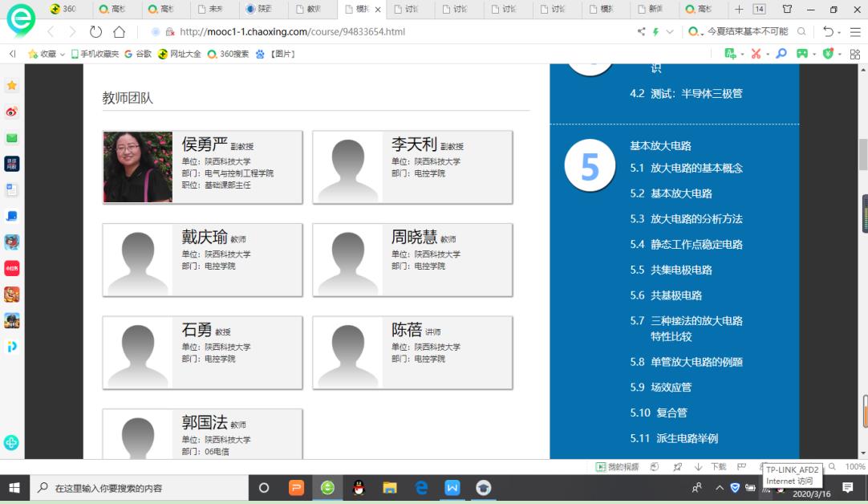Image resolution: width=868 pixels, height=504 pixels.
Task: Click the download arrow in status bar
Action: point(698,466)
